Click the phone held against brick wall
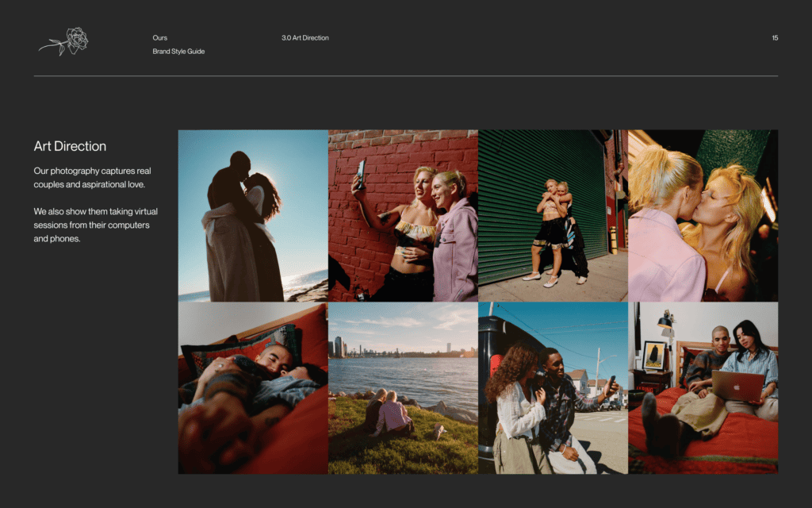The width and height of the screenshot is (812, 508). [x=361, y=174]
